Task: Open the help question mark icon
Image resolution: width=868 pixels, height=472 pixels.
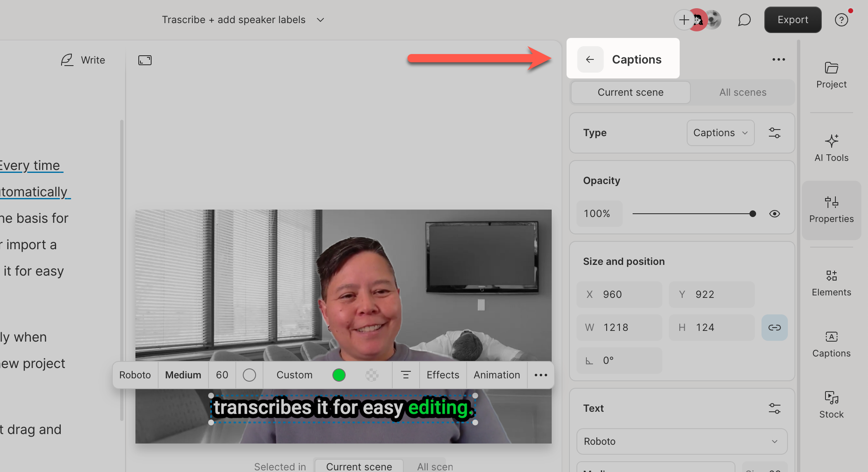Action: [x=841, y=20]
